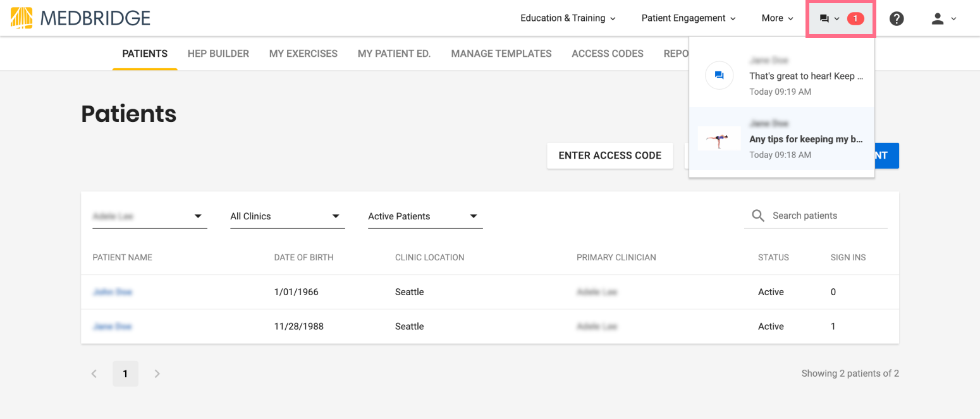Open the clinician filter dropdown
Screen dimensions: 980x419
tap(150, 216)
